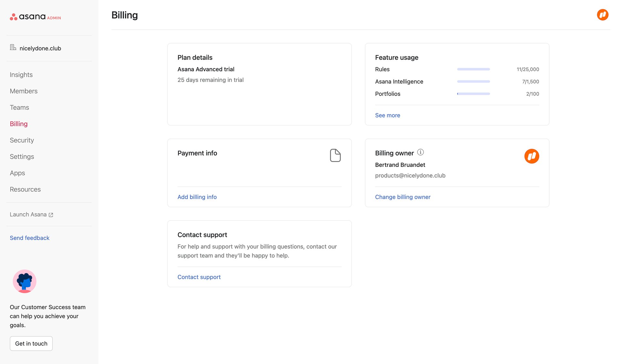Select Add billing info

[197, 197]
